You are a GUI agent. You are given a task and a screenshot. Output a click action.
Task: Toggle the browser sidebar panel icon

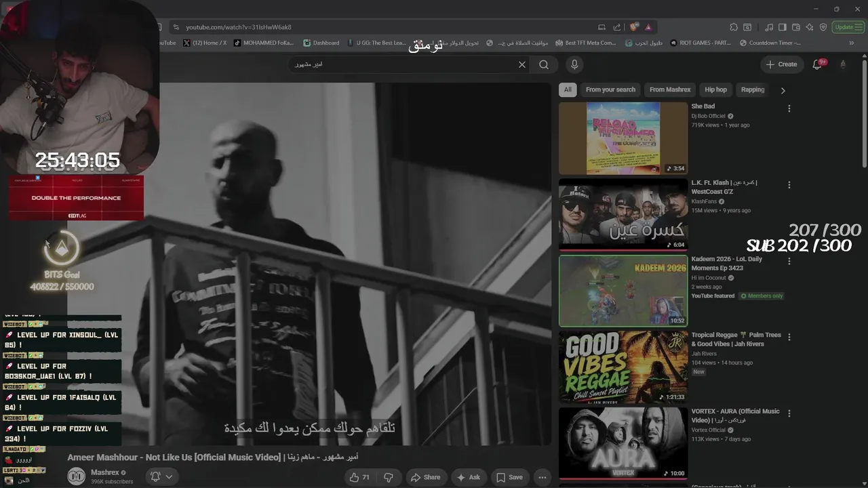[783, 27]
